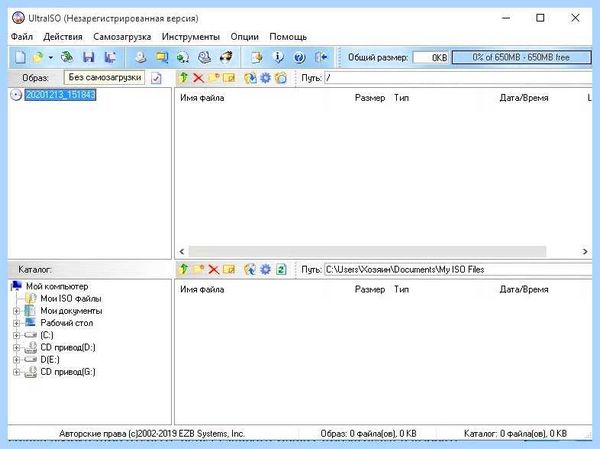This screenshot has height=449, width=600.
Task: Open help via the blue question mark icon
Action: click(x=299, y=57)
